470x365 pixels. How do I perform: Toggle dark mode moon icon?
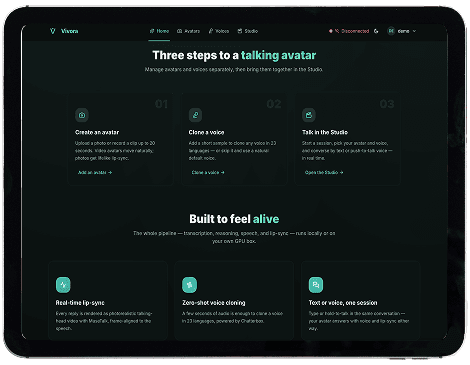tap(376, 31)
